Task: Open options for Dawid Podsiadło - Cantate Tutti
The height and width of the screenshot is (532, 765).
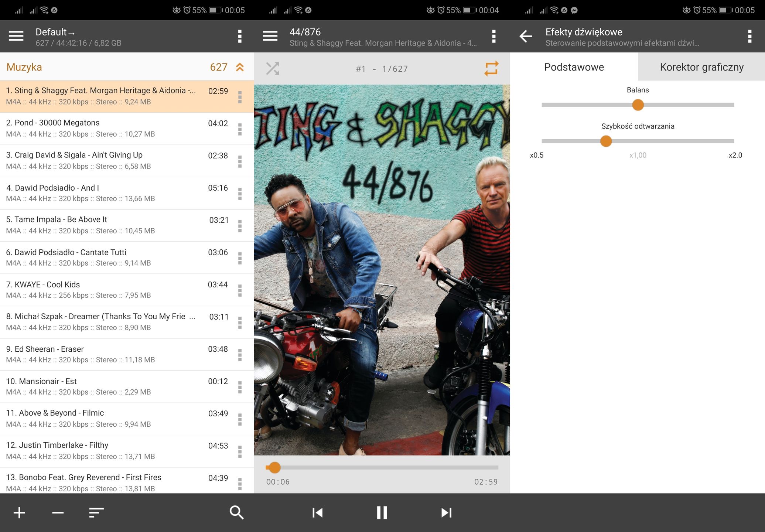Action: coord(240,258)
